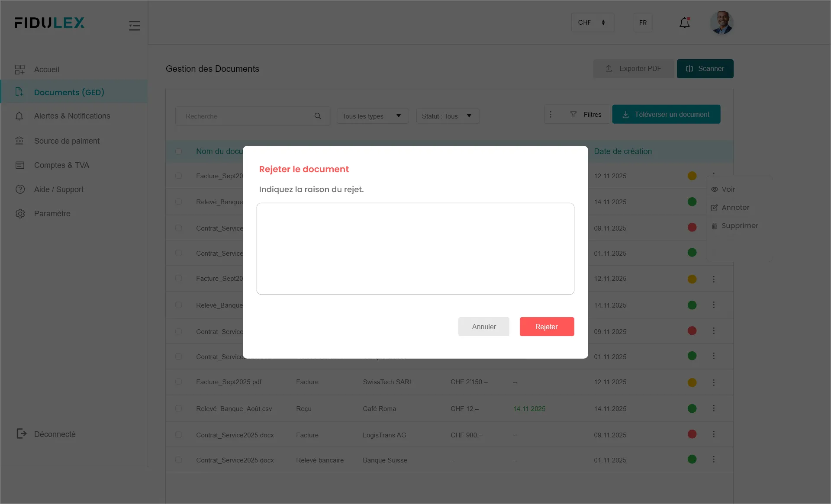Click vertical dots beside Filtres button

pyautogui.click(x=551, y=114)
